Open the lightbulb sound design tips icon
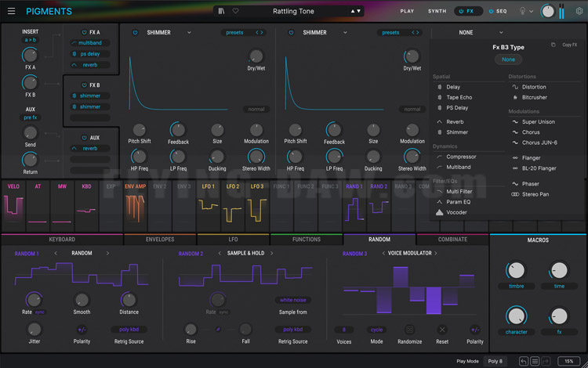This screenshot has width=588, height=368. (522, 11)
